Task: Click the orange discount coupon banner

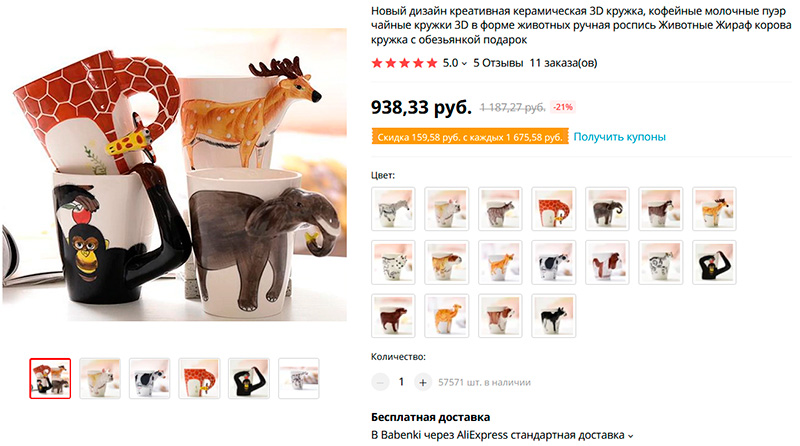Action: click(470, 137)
